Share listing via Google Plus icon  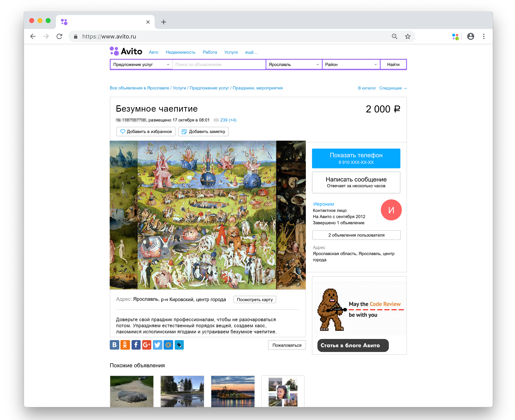point(147,345)
